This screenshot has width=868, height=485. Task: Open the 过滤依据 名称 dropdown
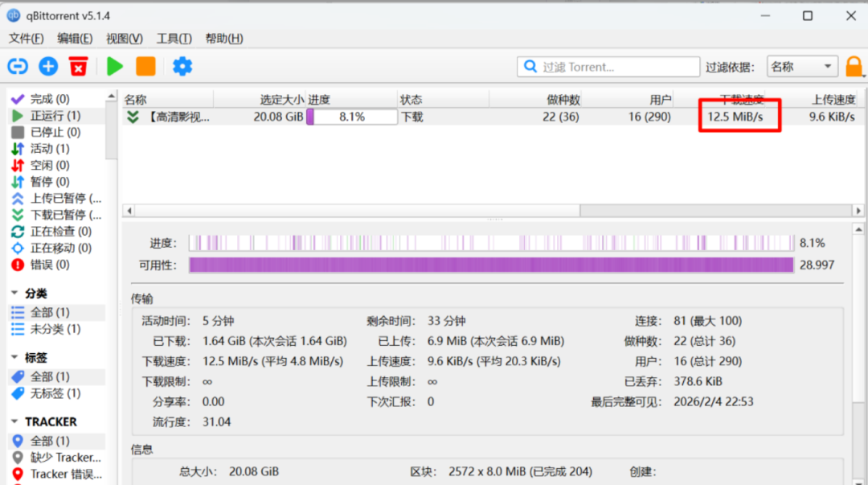(801, 67)
